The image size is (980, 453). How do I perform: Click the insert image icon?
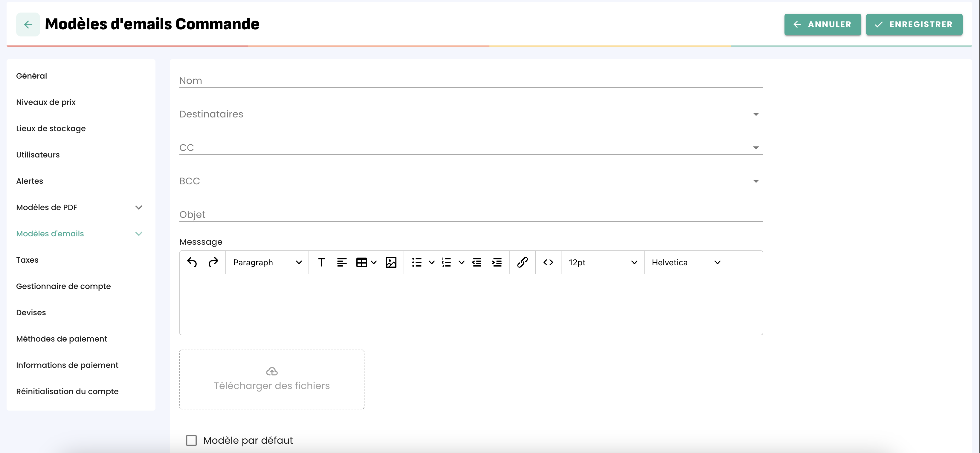(391, 262)
